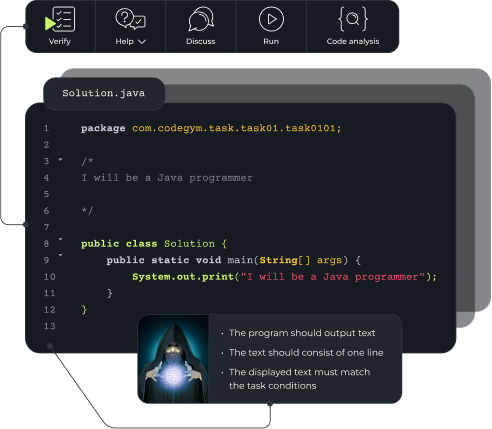
Task: Run the code with the play icon
Action: pyautogui.click(x=271, y=19)
